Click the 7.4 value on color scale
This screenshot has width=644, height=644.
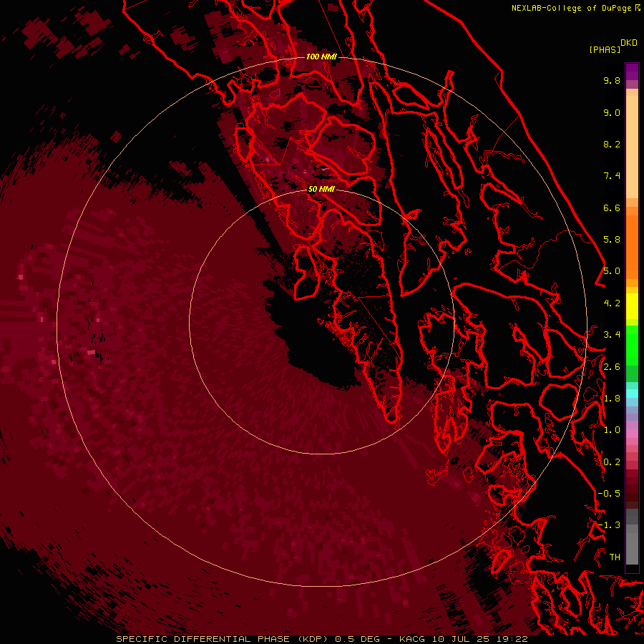click(x=612, y=176)
